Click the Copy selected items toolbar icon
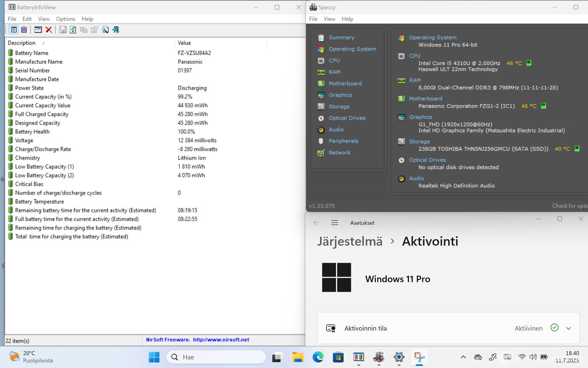The width and height of the screenshot is (588, 368). tap(84, 30)
